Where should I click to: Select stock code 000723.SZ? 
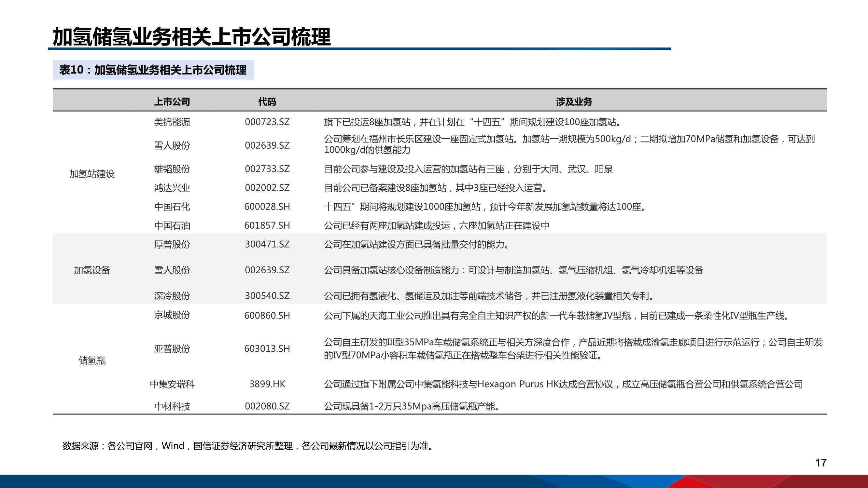pos(267,122)
